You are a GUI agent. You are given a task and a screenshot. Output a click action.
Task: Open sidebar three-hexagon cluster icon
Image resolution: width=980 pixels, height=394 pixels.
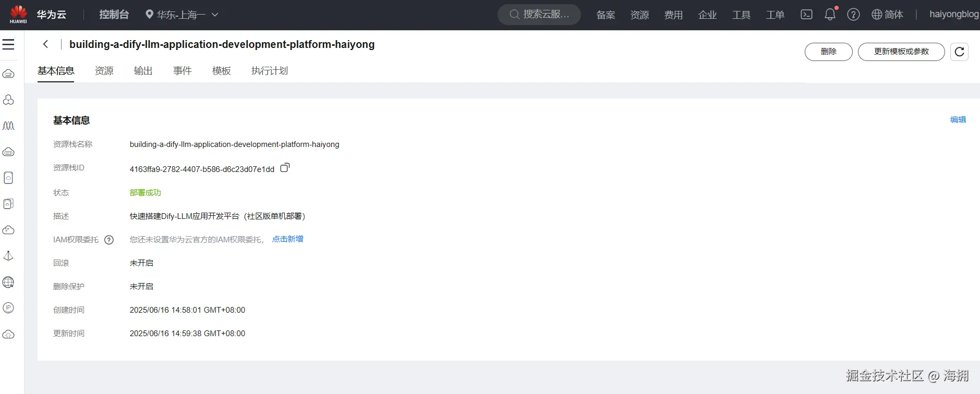coord(8,100)
